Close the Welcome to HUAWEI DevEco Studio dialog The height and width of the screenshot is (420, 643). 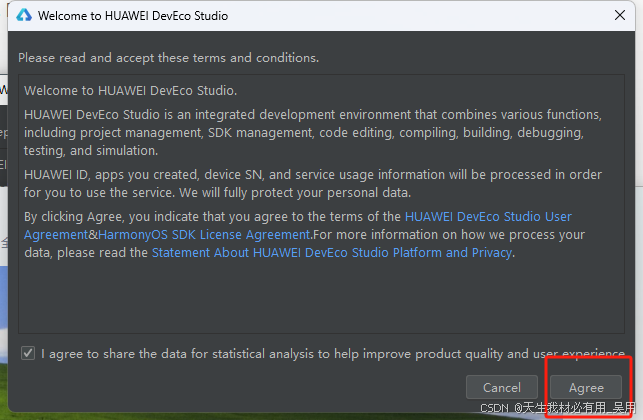click(x=620, y=15)
